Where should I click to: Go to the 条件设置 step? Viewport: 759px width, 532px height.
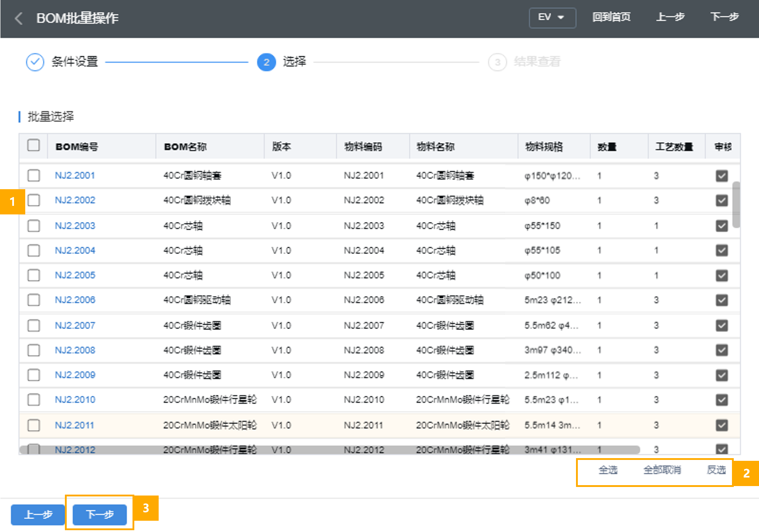point(74,62)
